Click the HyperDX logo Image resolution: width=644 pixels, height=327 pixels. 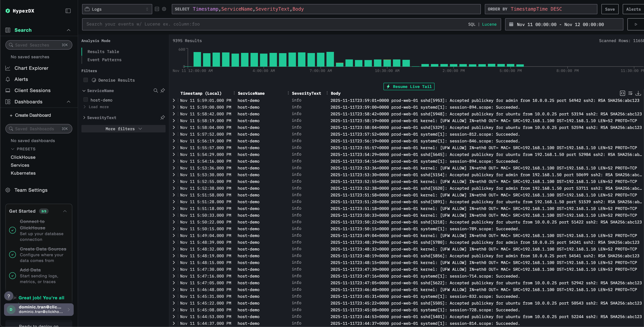tap(20, 11)
